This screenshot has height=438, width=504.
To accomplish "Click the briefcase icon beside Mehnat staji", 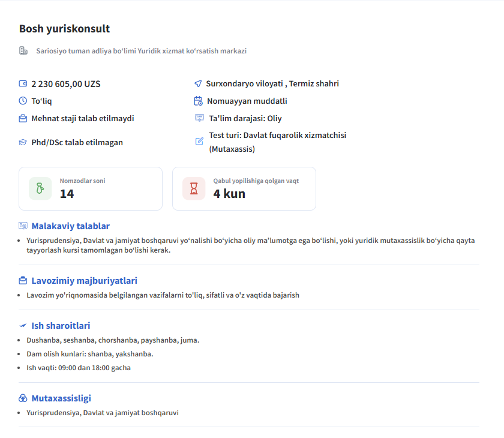I will pos(23,118).
